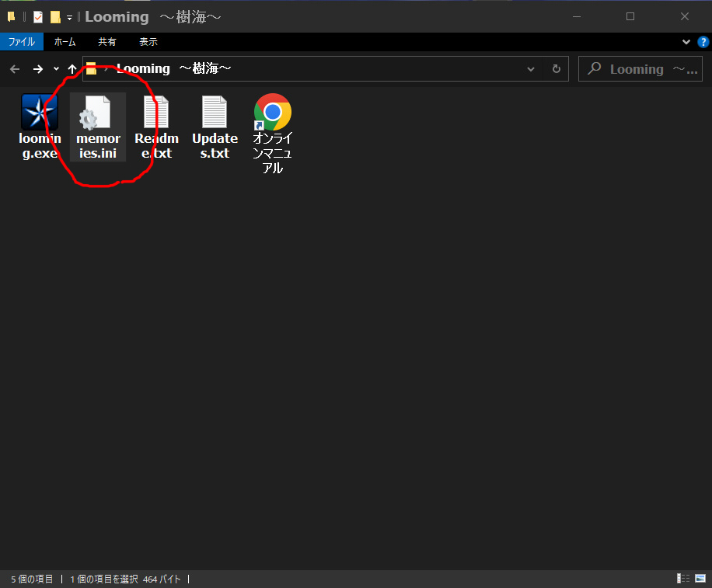Click the Looming search box
712x588 pixels.
click(x=641, y=69)
